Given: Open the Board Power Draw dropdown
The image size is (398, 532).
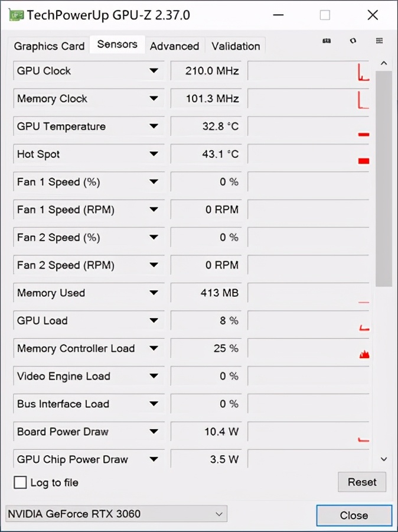Looking at the screenshot, I should [154, 432].
